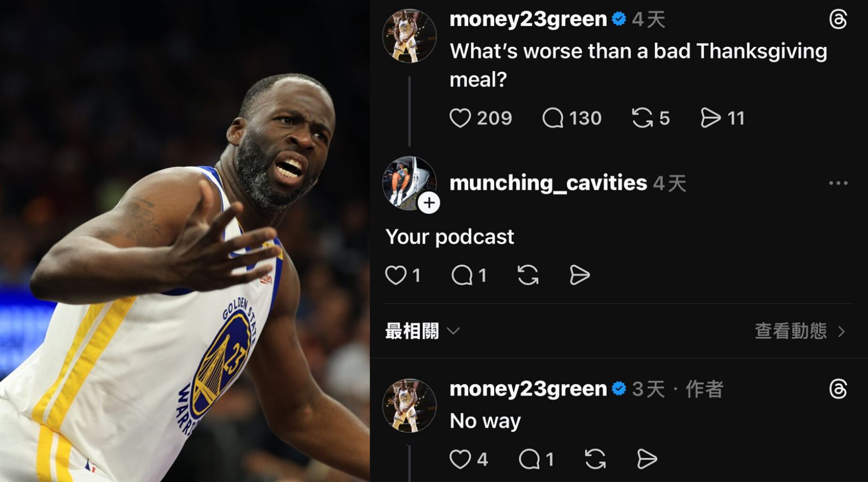The image size is (868, 482).
Task: Repost the 'Your podcast' reply
Action: (x=528, y=275)
